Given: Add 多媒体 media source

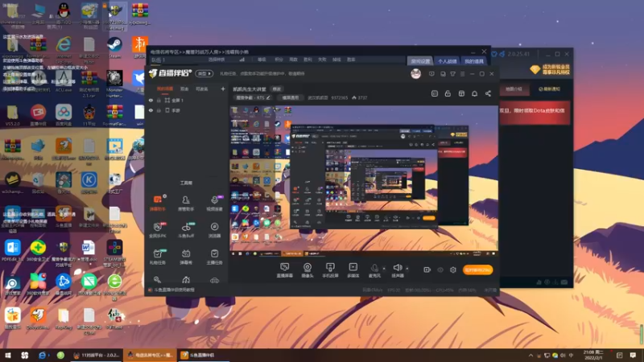Looking at the screenshot, I should coord(353,270).
